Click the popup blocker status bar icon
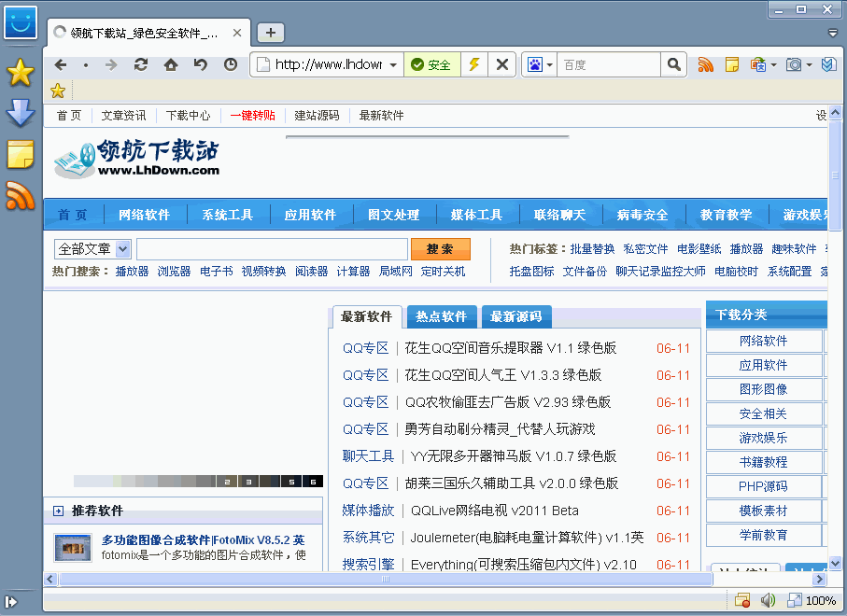847x616 pixels. click(742, 600)
